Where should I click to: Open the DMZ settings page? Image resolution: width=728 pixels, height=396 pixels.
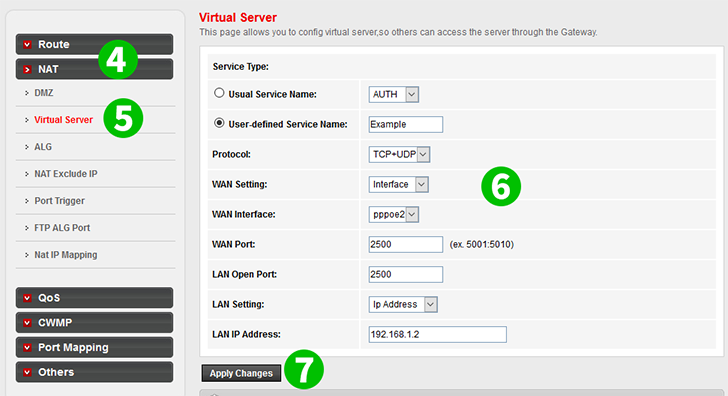pyautogui.click(x=44, y=93)
